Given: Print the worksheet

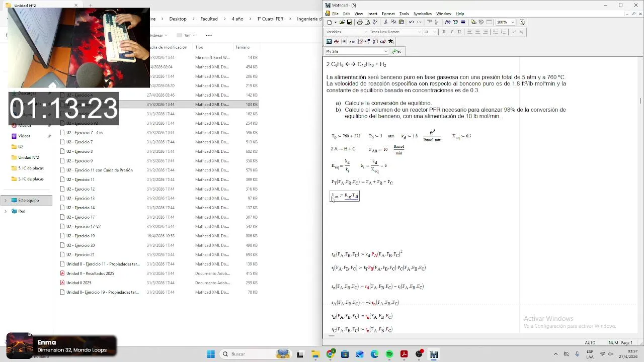Looking at the screenshot, I should coord(360,22).
